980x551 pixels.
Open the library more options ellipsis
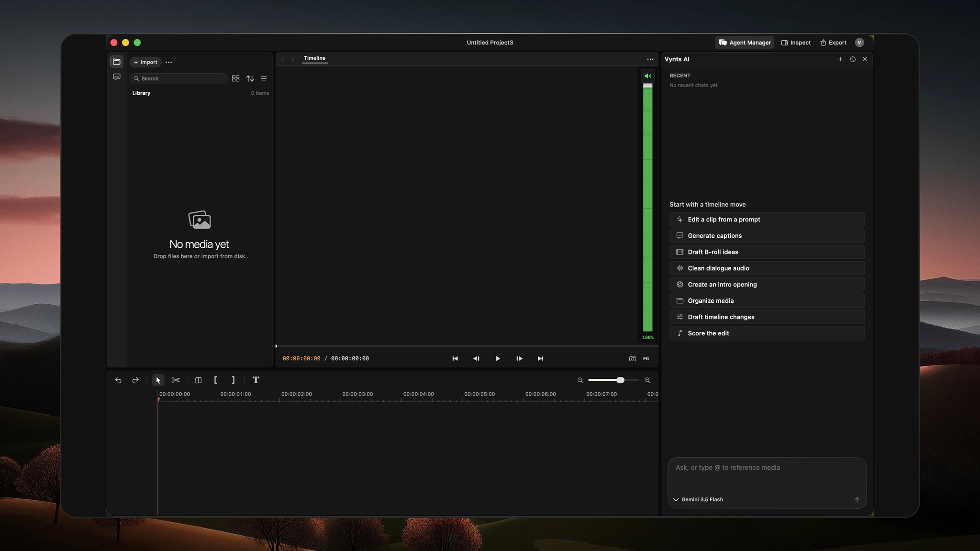(x=169, y=62)
